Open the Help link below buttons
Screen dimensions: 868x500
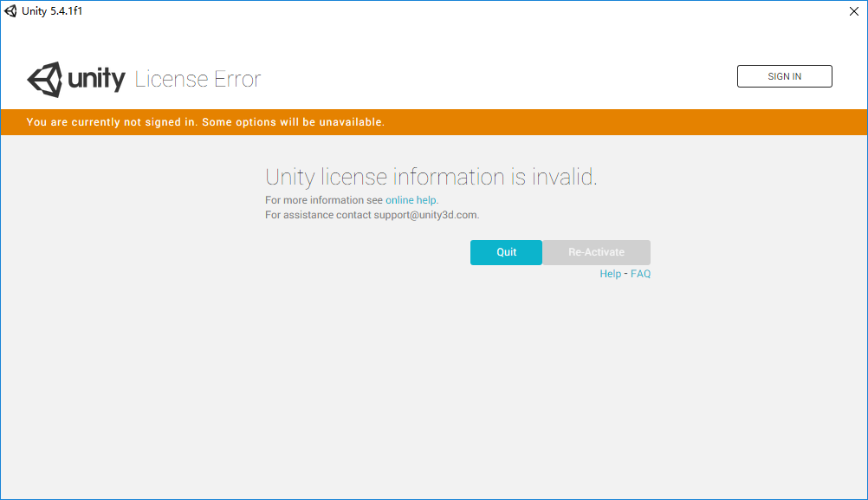(x=610, y=274)
